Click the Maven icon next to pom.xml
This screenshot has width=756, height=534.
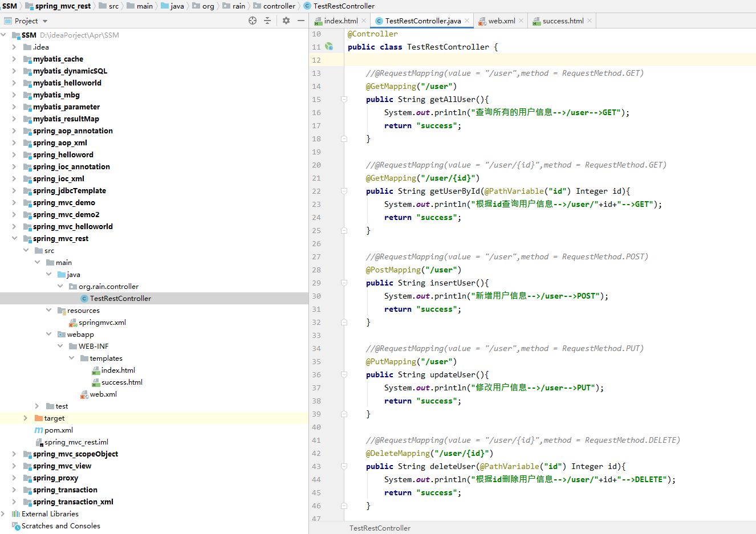click(x=39, y=430)
